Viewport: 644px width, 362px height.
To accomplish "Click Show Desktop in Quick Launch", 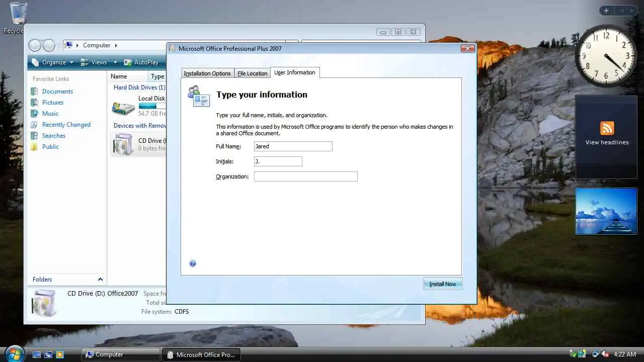I will pos(37,354).
